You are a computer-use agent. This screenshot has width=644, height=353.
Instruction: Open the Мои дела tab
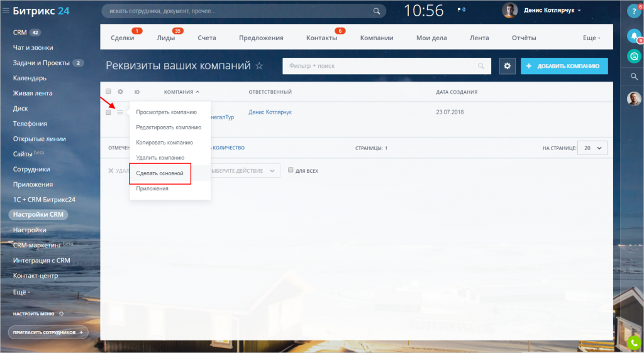[x=431, y=38]
